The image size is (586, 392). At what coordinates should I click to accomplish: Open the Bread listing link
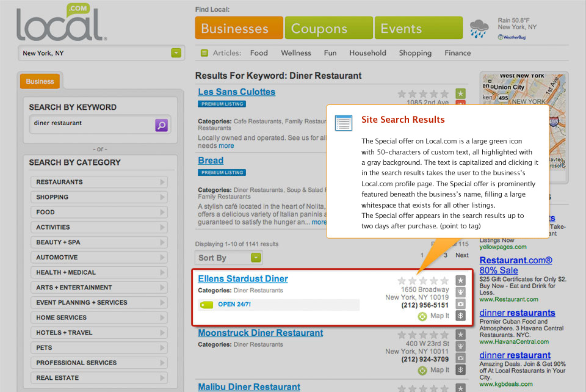pos(211,161)
